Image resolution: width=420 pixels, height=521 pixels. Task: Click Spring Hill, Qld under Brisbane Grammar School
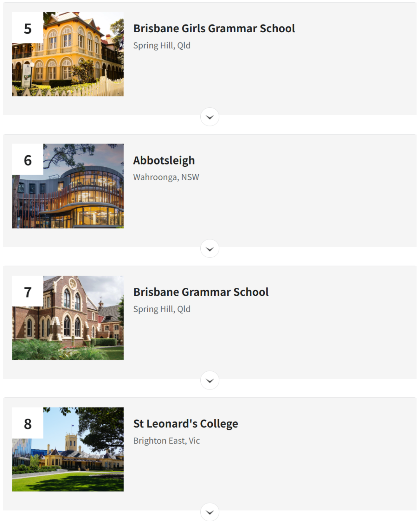(162, 309)
